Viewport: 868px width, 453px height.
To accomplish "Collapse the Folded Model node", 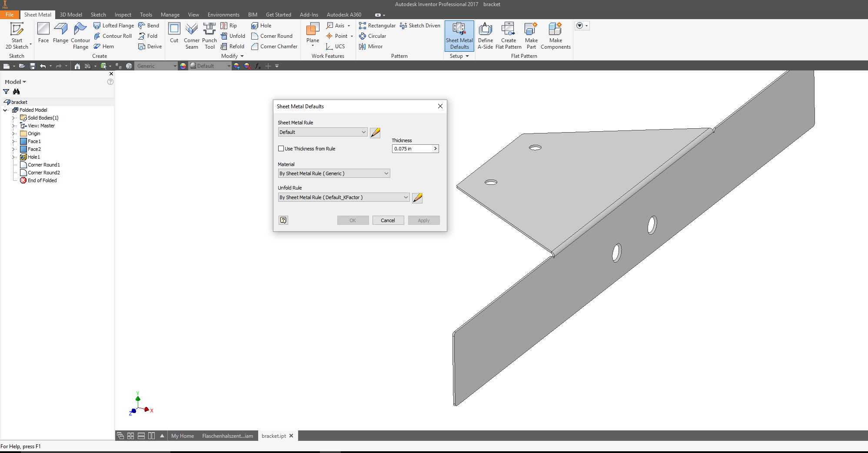I will tap(5, 110).
